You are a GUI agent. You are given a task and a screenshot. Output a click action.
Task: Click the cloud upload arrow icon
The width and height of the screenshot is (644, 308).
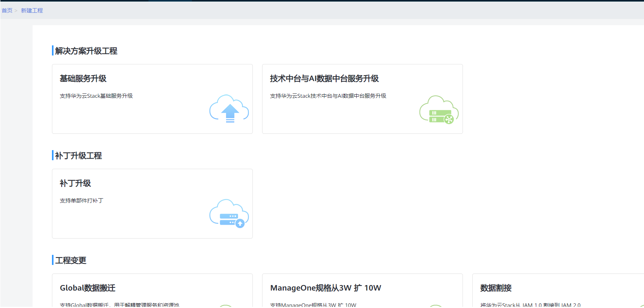coord(229,109)
